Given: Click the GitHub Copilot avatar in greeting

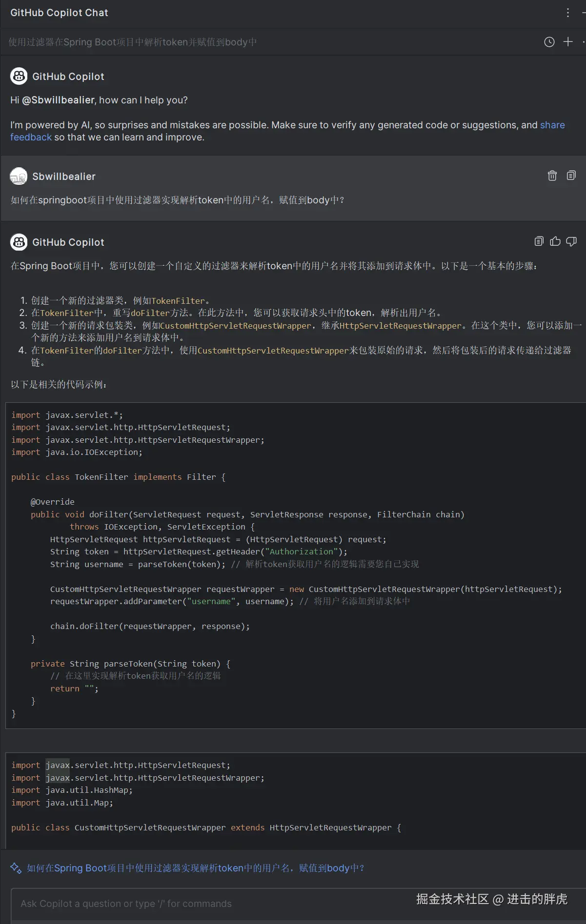Looking at the screenshot, I should pos(19,76).
